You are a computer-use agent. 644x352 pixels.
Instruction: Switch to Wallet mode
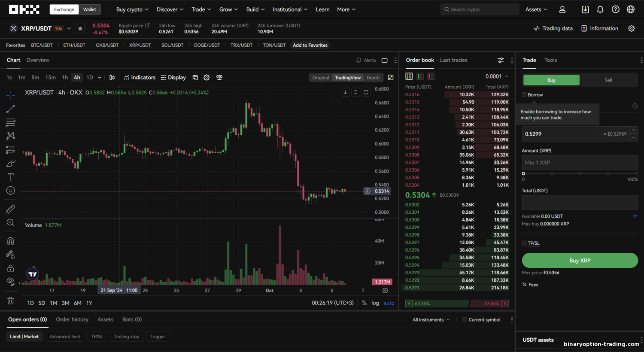point(90,9)
